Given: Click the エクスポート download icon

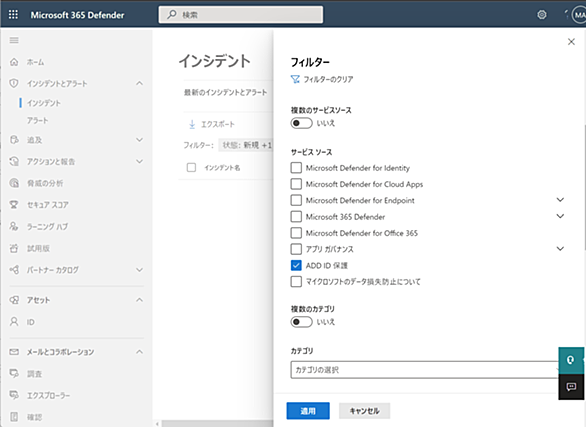Looking at the screenshot, I should point(192,124).
